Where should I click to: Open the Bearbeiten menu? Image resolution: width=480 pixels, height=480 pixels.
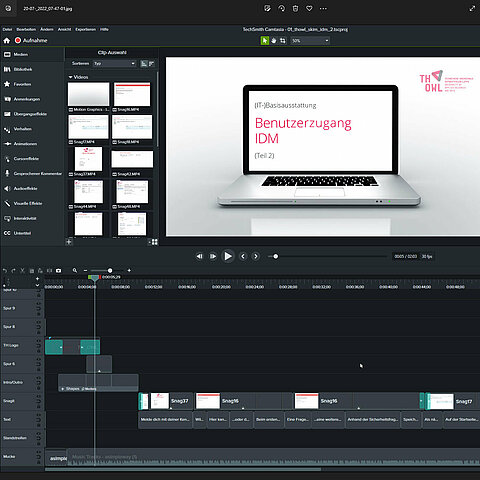26,29
